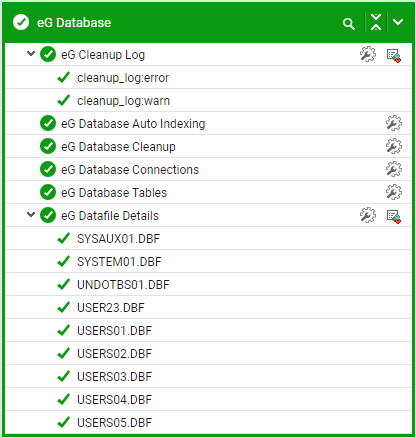
Task: Open search in eG Database header
Action: tap(349, 24)
